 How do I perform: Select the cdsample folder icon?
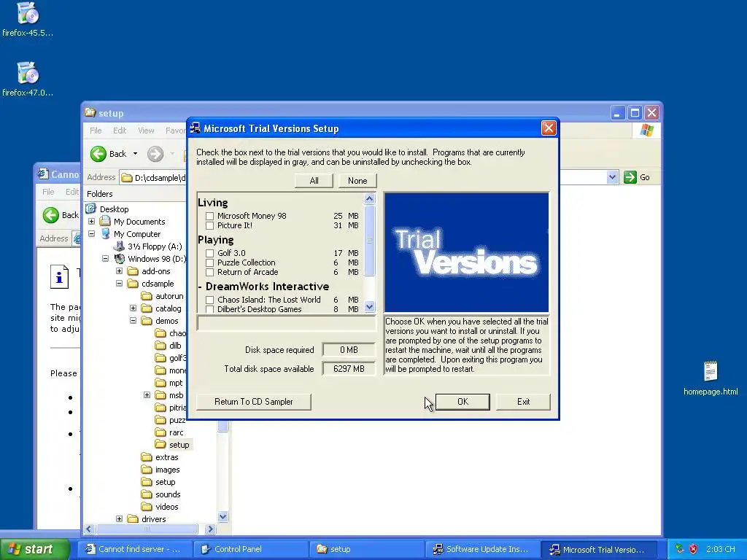tap(133, 284)
